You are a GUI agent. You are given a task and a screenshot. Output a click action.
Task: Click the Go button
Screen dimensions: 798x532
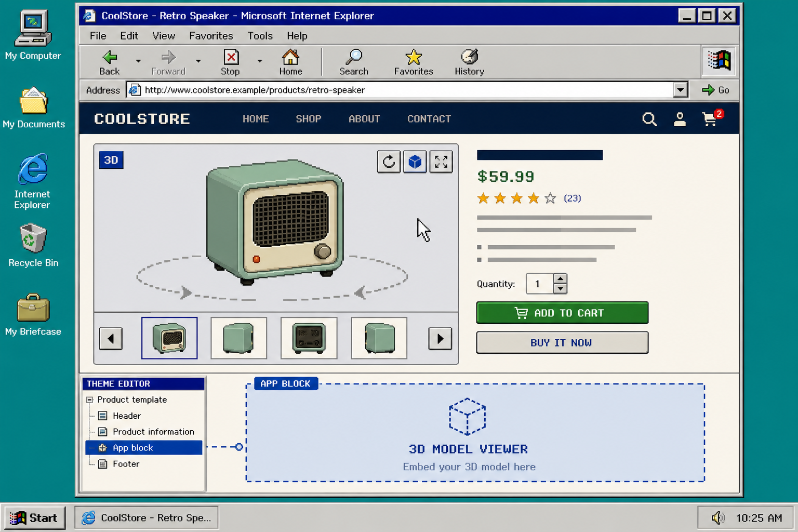coord(716,90)
